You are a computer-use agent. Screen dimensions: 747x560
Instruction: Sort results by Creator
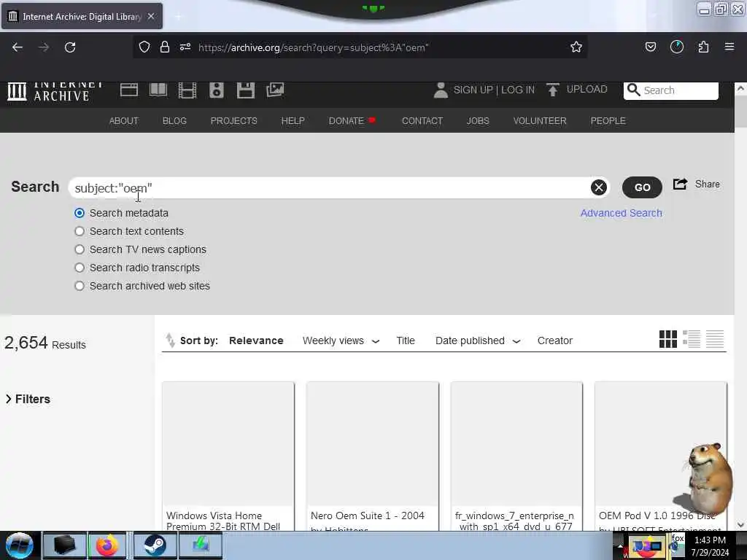(x=555, y=341)
